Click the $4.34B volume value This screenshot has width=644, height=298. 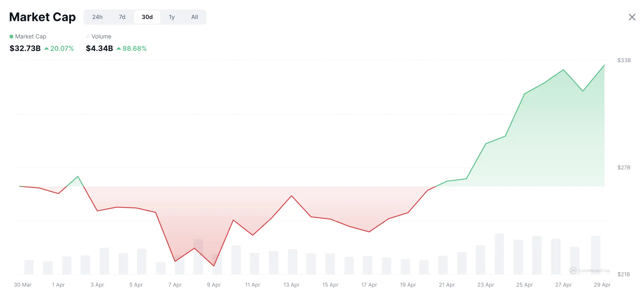[x=99, y=48]
